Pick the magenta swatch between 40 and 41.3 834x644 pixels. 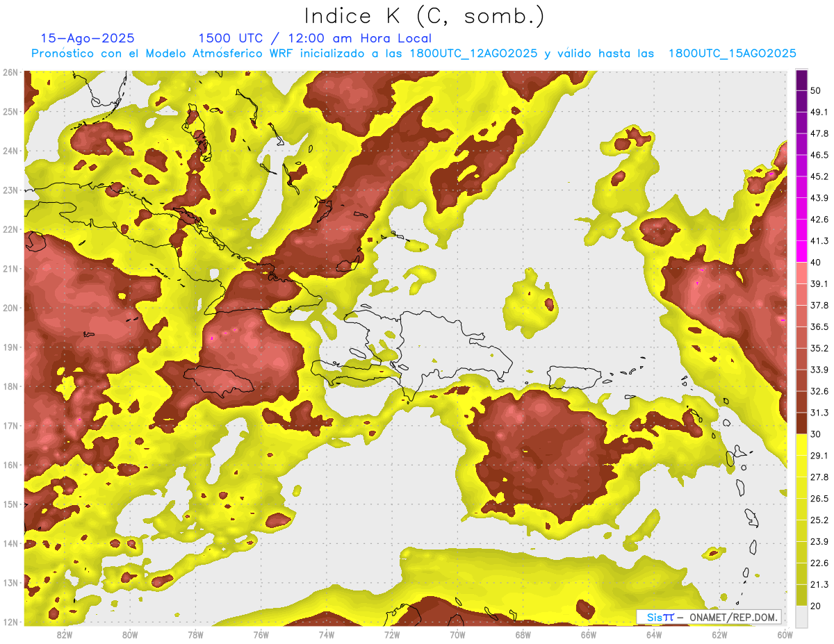(801, 251)
